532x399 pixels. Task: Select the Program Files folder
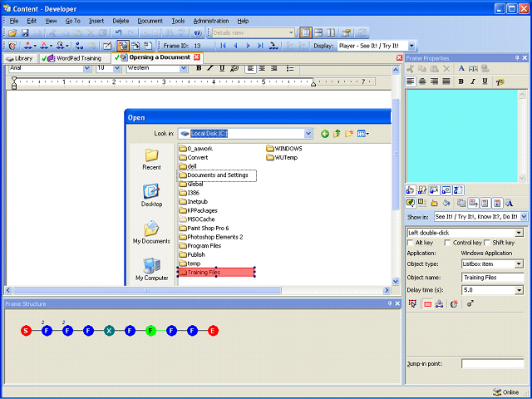pos(200,246)
